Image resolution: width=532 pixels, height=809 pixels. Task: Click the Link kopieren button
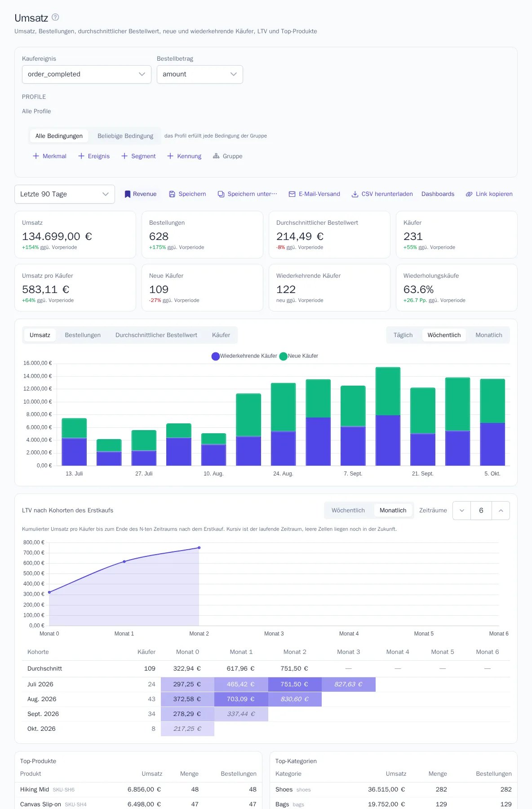(489, 194)
